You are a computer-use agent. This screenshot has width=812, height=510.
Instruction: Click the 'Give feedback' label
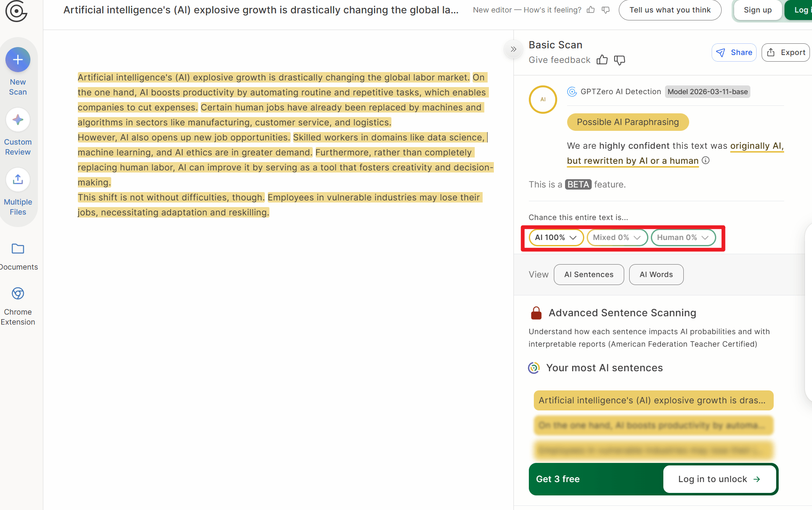click(x=560, y=60)
